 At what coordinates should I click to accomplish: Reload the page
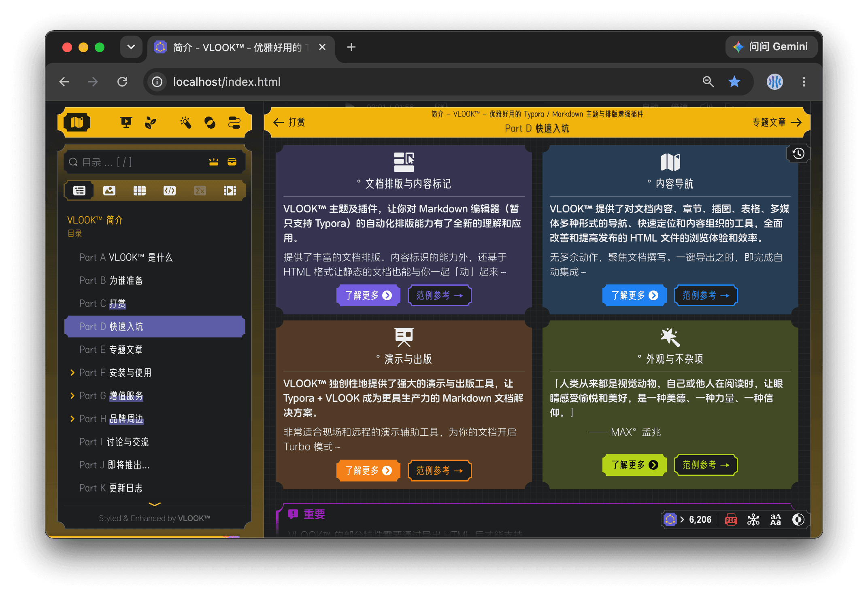click(122, 82)
